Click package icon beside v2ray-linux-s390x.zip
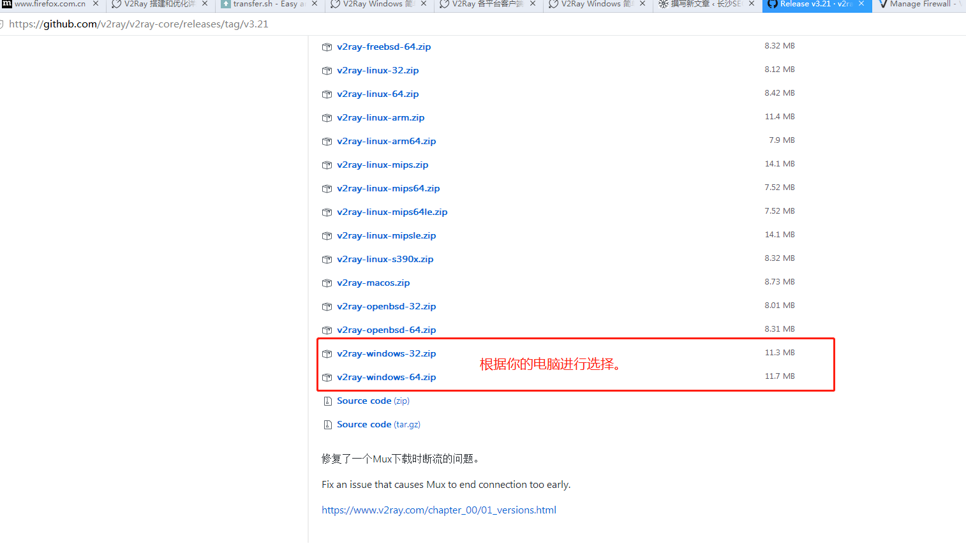This screenshot has height=560, width=966. click(x=327, y=260)
